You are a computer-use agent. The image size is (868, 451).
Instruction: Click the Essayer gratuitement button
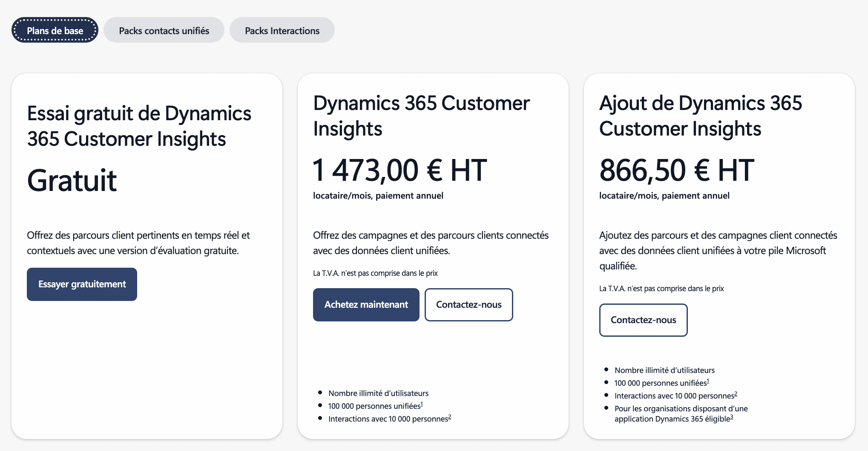[82, 284]
